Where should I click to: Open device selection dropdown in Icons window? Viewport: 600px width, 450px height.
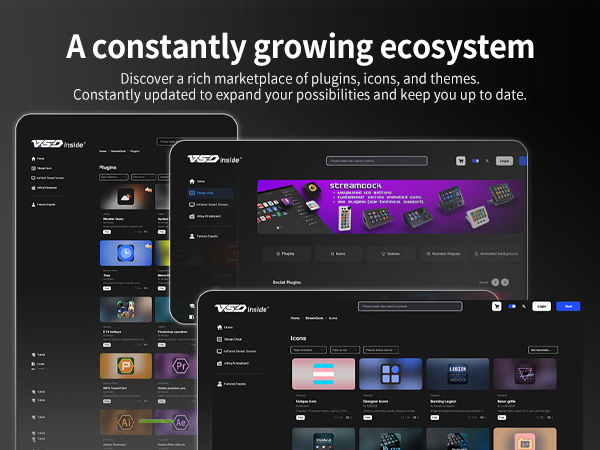381,350
